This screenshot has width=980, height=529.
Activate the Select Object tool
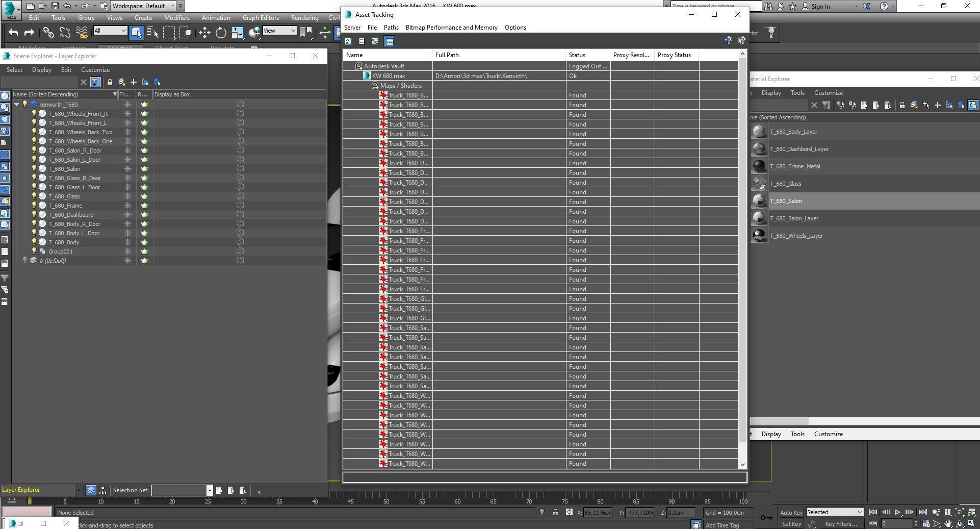click(x=136, y=33)
